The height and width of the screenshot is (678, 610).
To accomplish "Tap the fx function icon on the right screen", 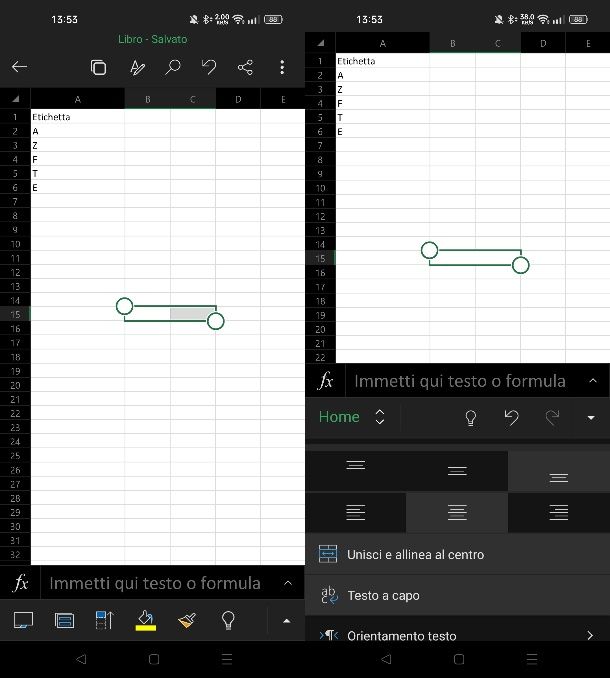I will pos(326,381).
